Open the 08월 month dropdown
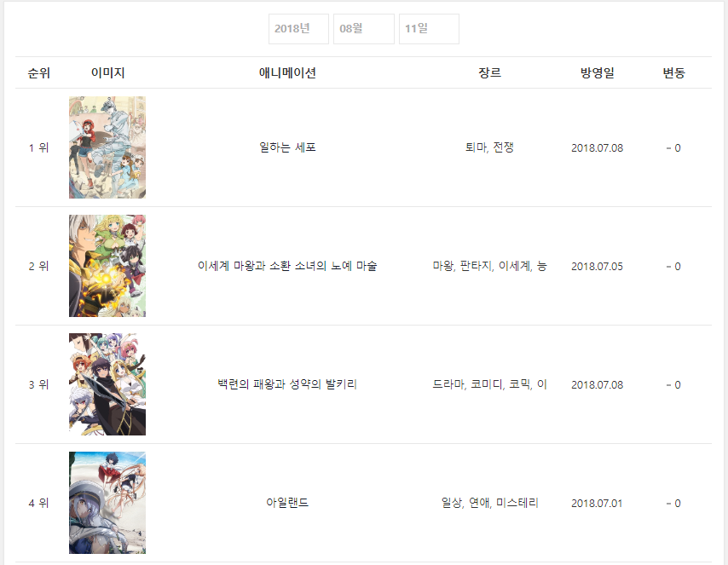Image resolution: width=728 pixels, height=565 pixels. coord(363,29)
